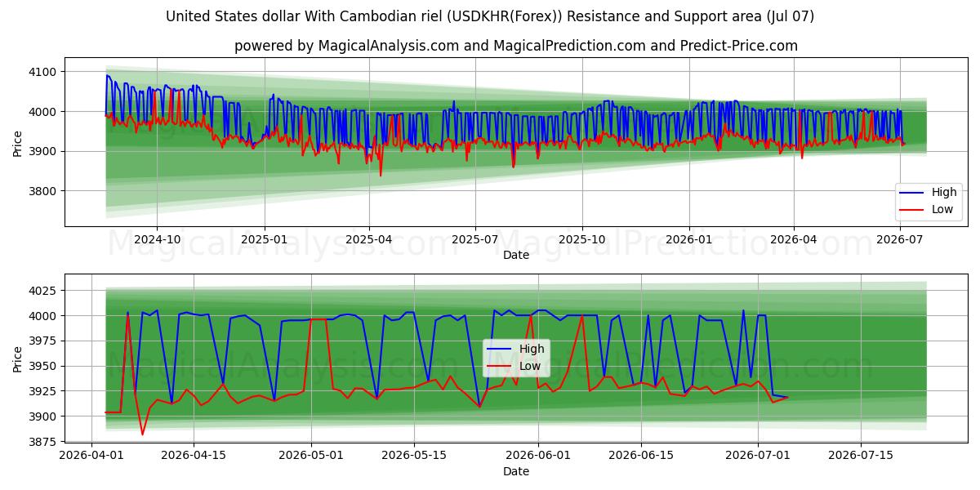Click the 'Date' axis label under top chart
Viewport: 980px width, 490px height.
pyautogui.click(x=516, y=256)
